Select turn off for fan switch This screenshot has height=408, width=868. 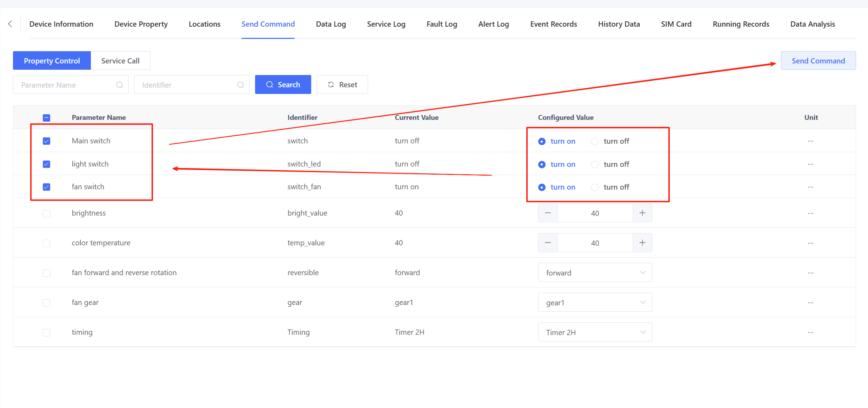pyautogui.click(x=595, y=187)
